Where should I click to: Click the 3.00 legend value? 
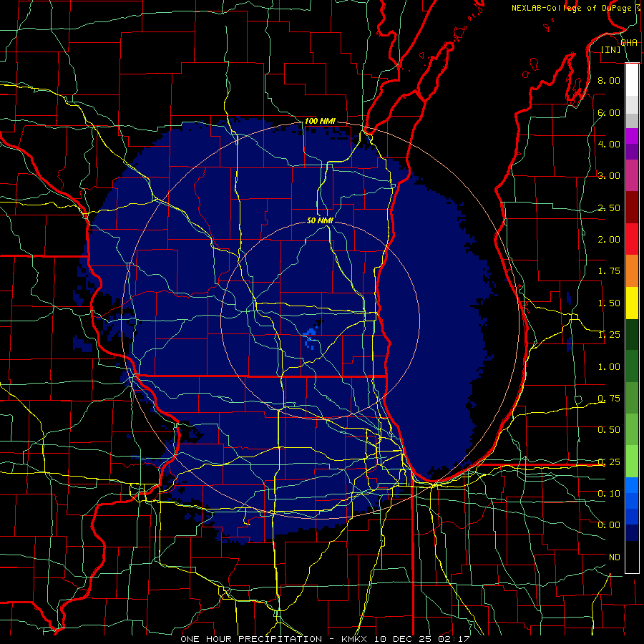click(609, 176)
